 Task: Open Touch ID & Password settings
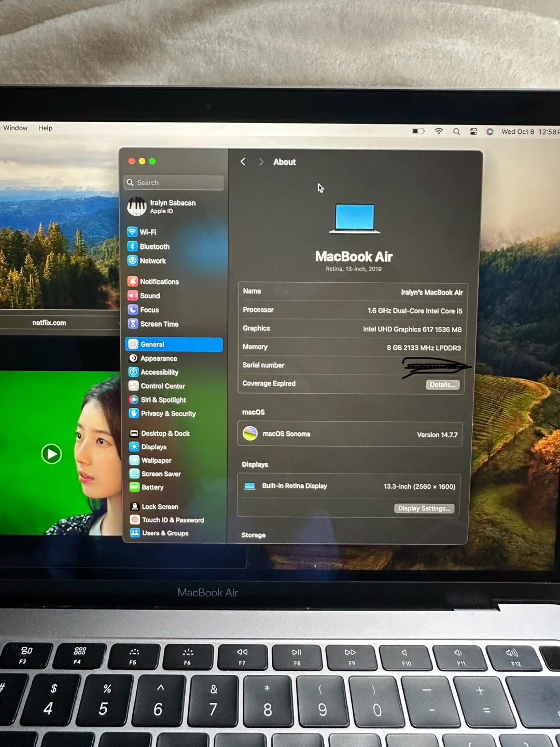172,520
